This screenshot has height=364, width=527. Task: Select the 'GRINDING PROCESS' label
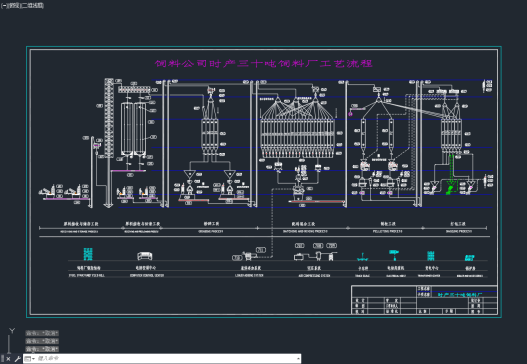[x=210, y=232]
